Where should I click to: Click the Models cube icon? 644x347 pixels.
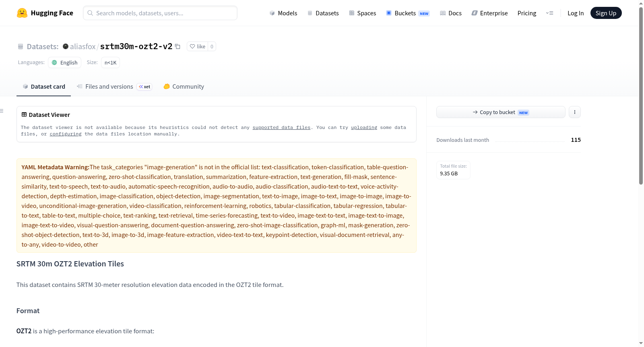(272, 13)
